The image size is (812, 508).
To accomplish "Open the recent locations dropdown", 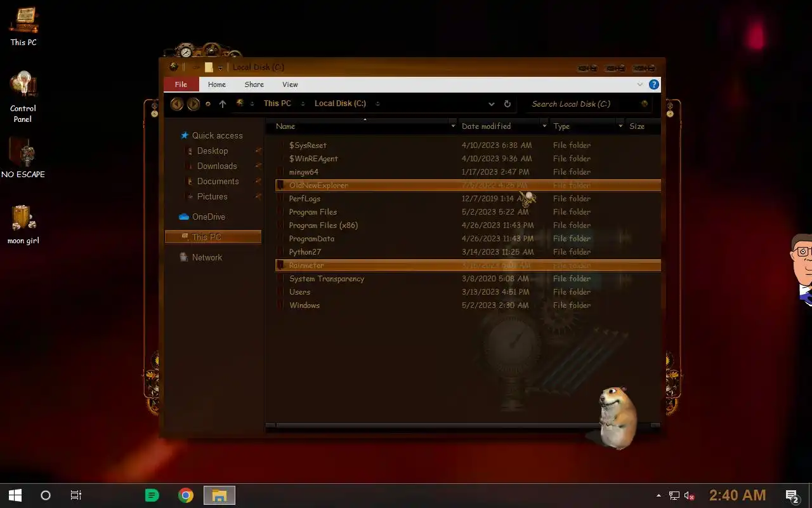I will click(x=208, y=104).
